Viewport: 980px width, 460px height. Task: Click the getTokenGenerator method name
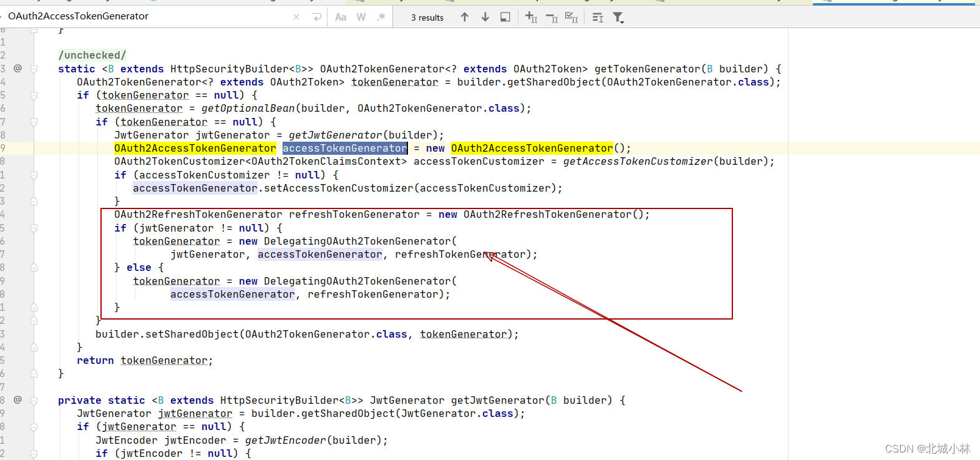click(x=648, y=69)
